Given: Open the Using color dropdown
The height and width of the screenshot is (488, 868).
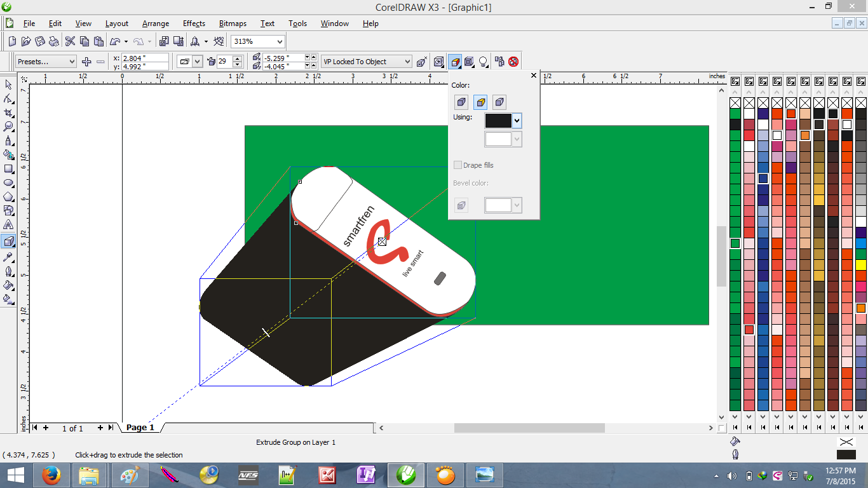Looking at the screenshot, I should pyautogui.click(x=516, y=120).
